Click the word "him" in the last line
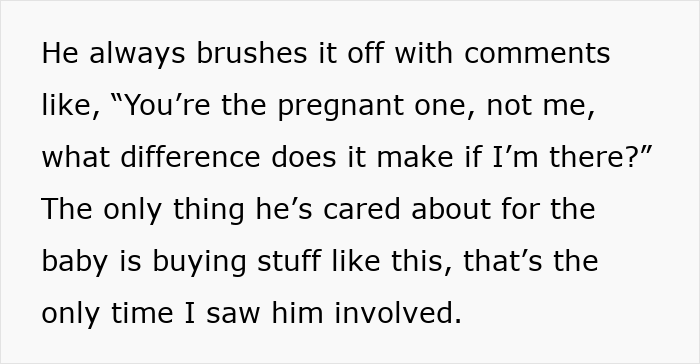Image resolution: width=700 pixels, height=364 pixels. [297, 313]
